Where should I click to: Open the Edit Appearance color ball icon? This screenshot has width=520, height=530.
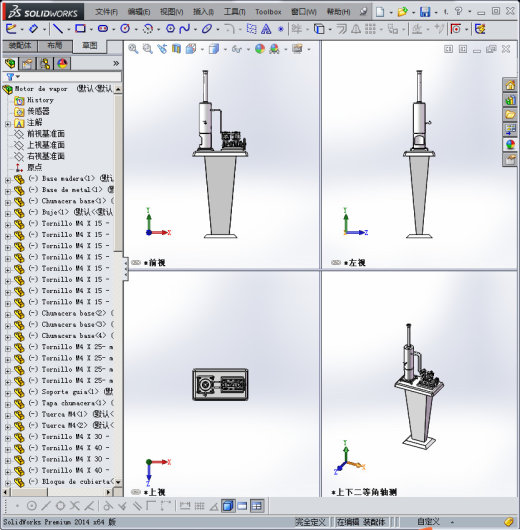260,49
